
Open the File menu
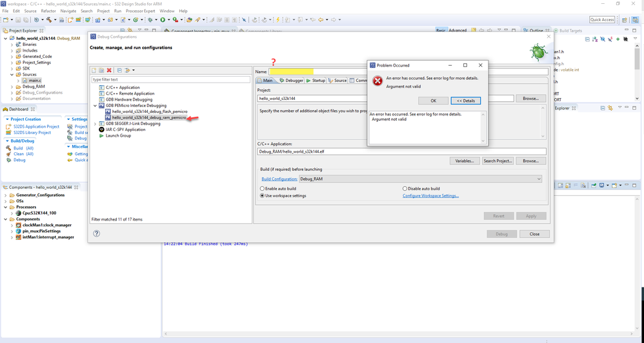(5, 11)
